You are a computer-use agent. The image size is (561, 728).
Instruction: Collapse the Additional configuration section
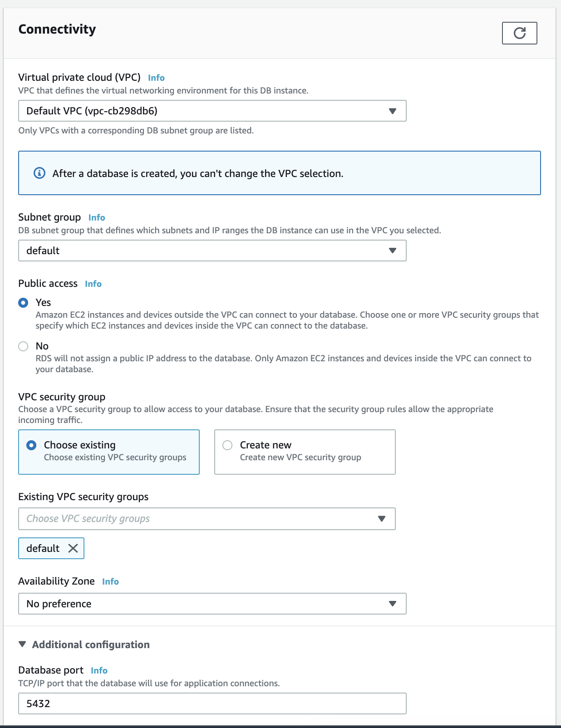(22, 644)
